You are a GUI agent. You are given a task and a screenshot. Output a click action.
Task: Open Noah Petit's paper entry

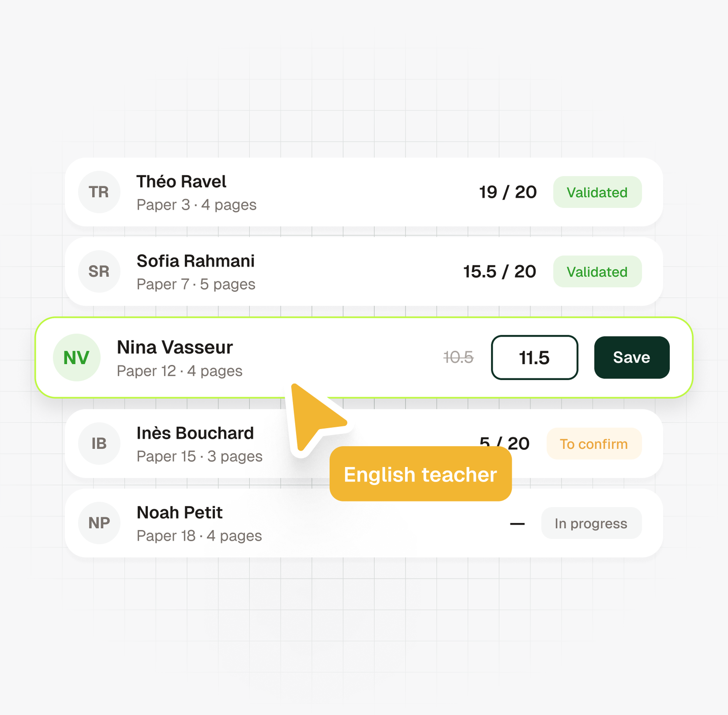(364, 523)
